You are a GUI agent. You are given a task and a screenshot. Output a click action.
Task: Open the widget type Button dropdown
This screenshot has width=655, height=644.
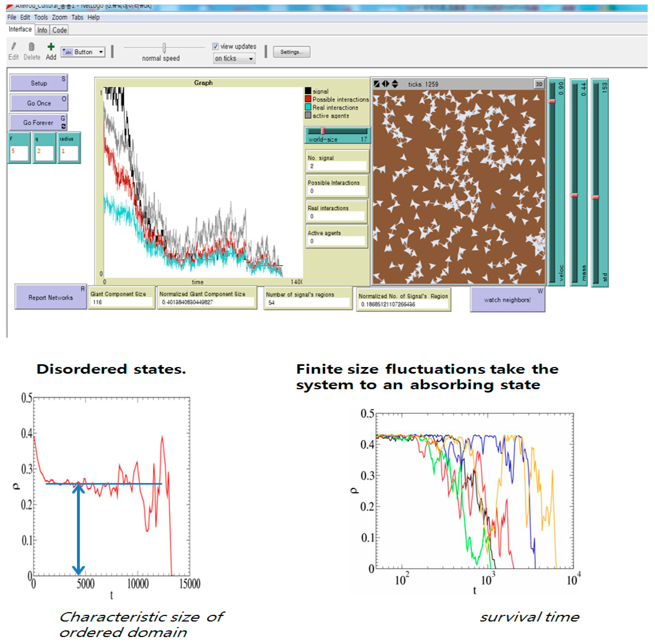click(x=83, y=52)
